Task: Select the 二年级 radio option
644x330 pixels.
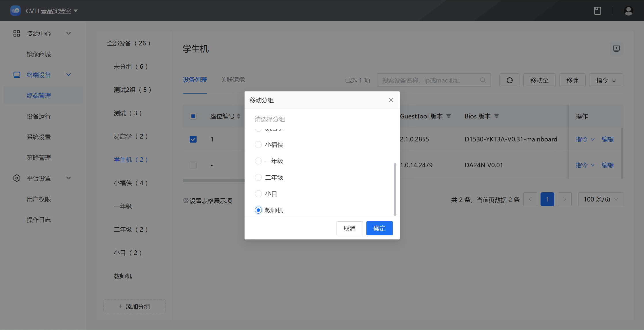Action: (x=258, y=177)
